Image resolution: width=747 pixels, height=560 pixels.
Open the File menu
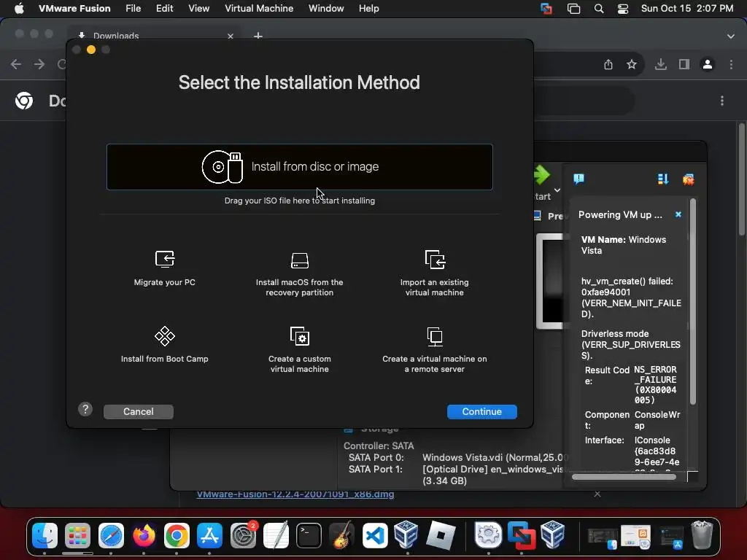(133, 9)
